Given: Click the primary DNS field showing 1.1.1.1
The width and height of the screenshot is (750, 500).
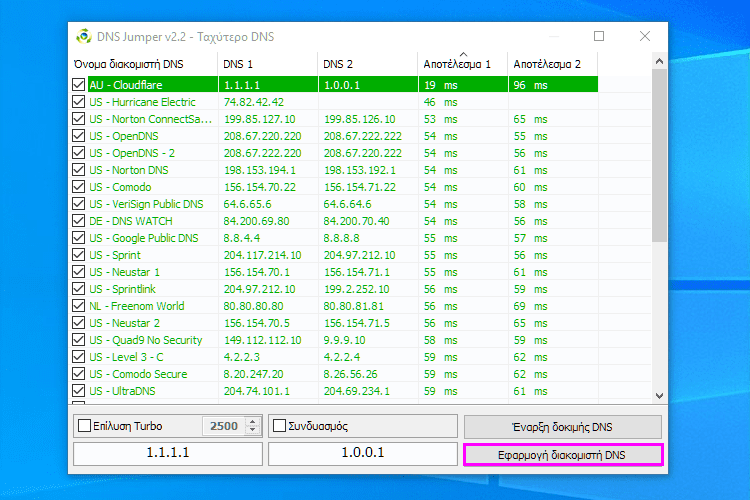Looking at the screenshot, I should click(168, 453).
